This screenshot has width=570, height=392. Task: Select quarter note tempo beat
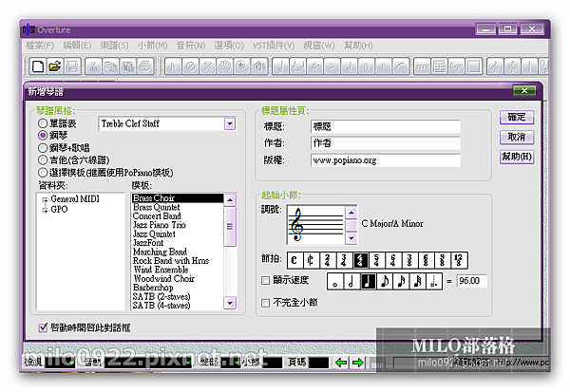[368, 281]
